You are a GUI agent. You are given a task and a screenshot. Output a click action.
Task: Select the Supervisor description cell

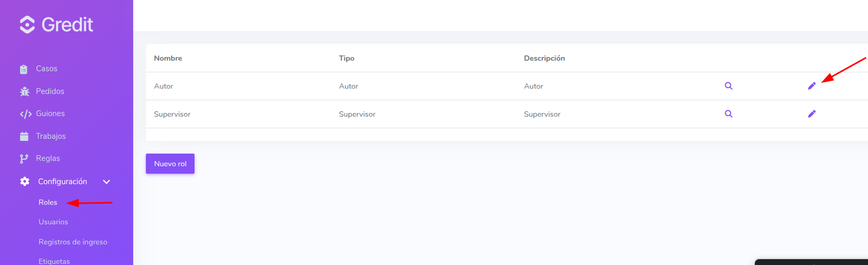[542, 115]
